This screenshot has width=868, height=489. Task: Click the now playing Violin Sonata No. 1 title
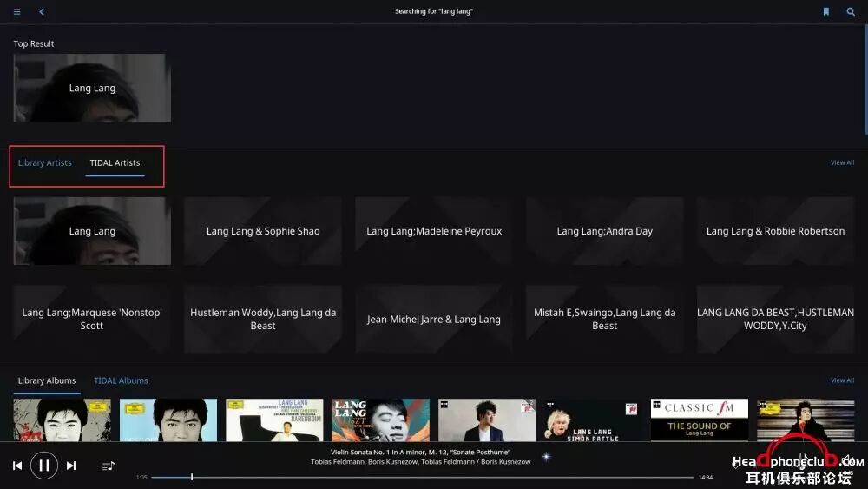(x=421, y=452)
